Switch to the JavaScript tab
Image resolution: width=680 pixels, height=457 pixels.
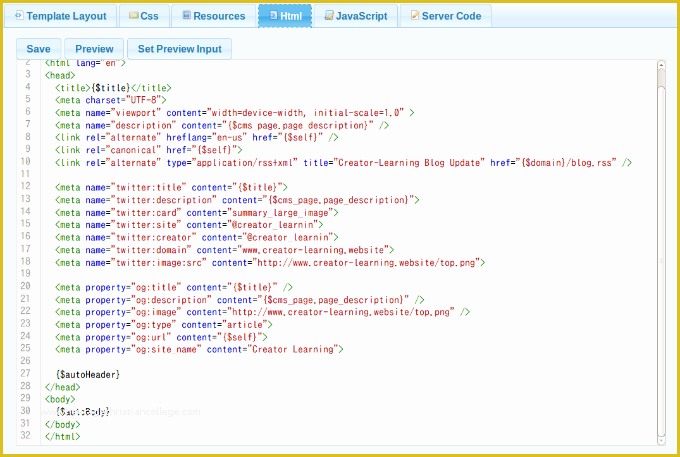pyautogui.click(x=354, y=17)
